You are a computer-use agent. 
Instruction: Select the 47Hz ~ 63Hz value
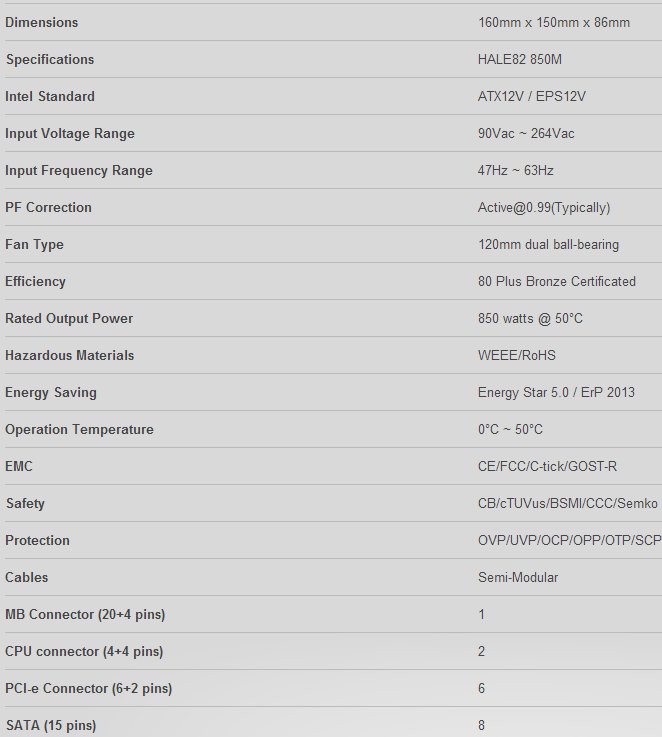515,171
